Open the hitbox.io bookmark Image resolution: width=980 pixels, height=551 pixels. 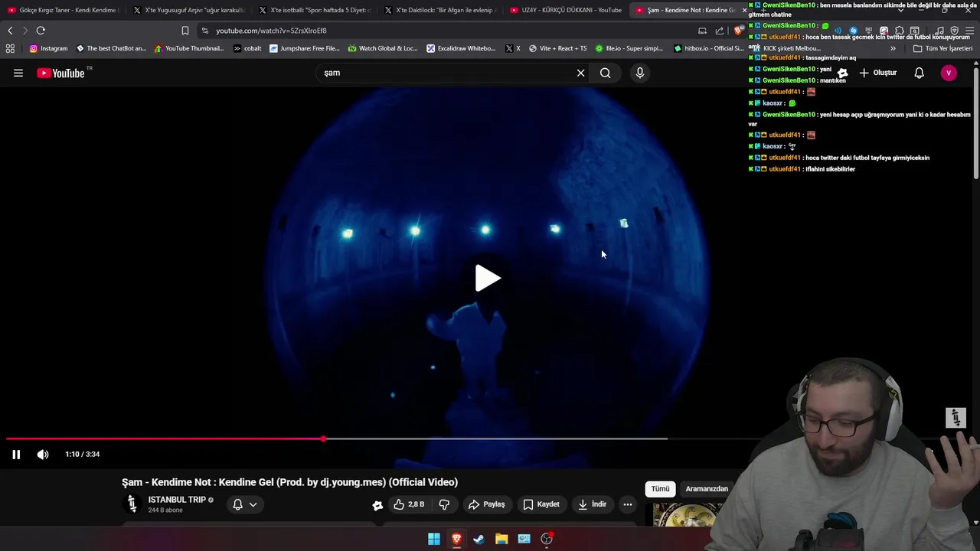pos(709,48)
